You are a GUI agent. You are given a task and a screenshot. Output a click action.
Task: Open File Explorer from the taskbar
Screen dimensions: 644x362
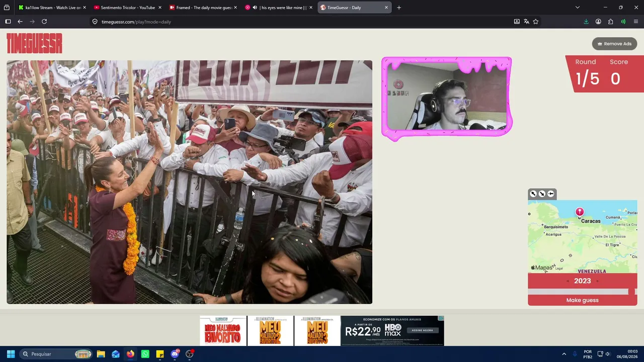coord(101,354)
